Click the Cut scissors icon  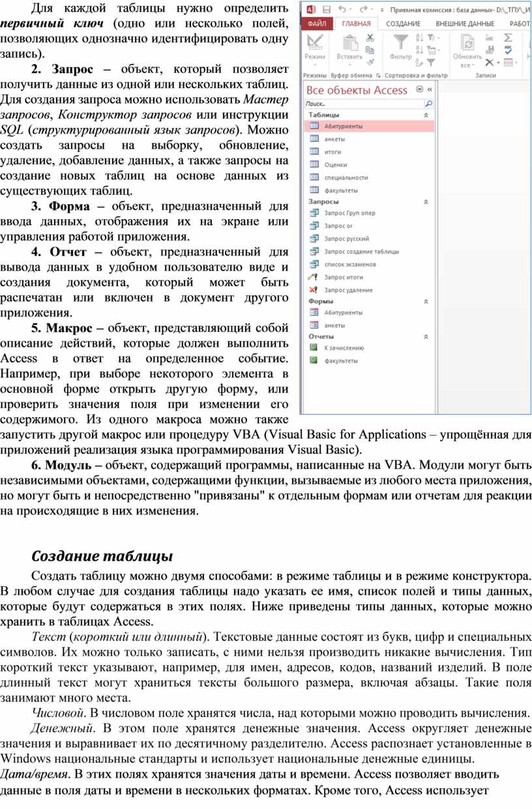(370, 38)
